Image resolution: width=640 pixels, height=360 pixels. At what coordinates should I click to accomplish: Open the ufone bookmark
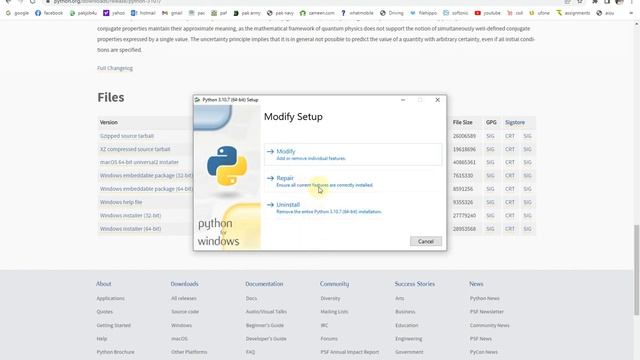(x=539, y=13)
